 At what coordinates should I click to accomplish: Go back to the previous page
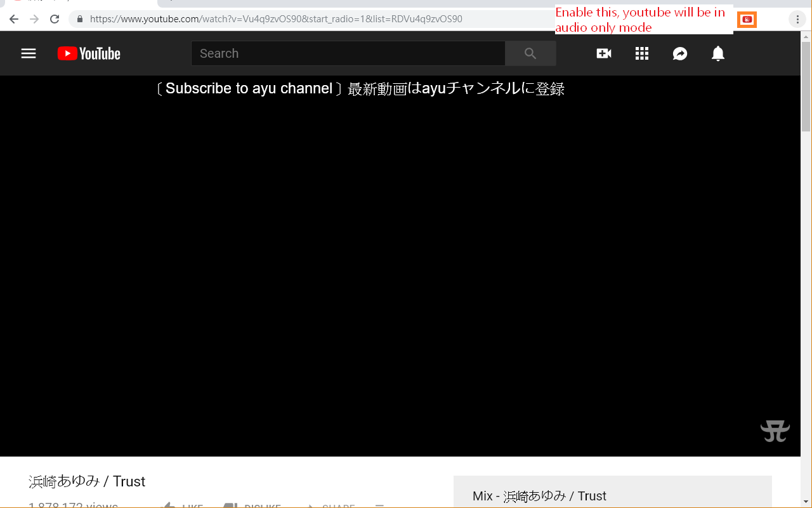(x=14, y=19)
